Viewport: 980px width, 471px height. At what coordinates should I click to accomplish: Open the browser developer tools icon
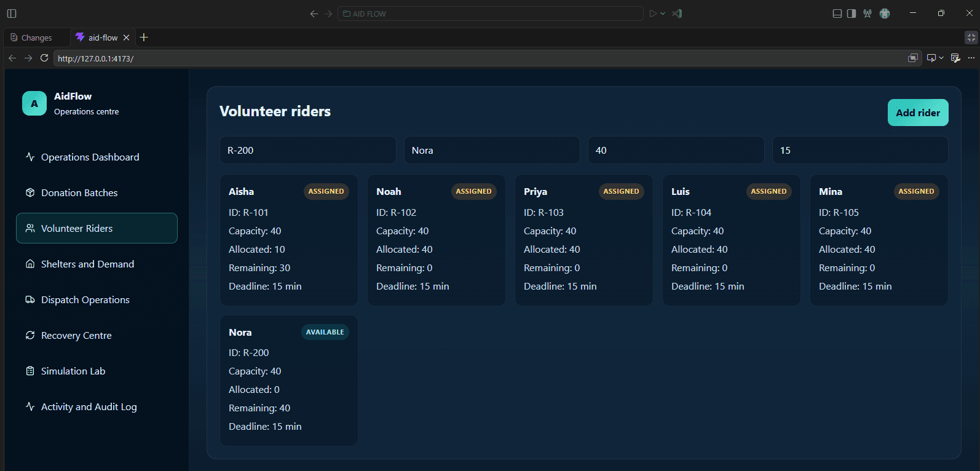pyautogui.click(x=955, y=58)
